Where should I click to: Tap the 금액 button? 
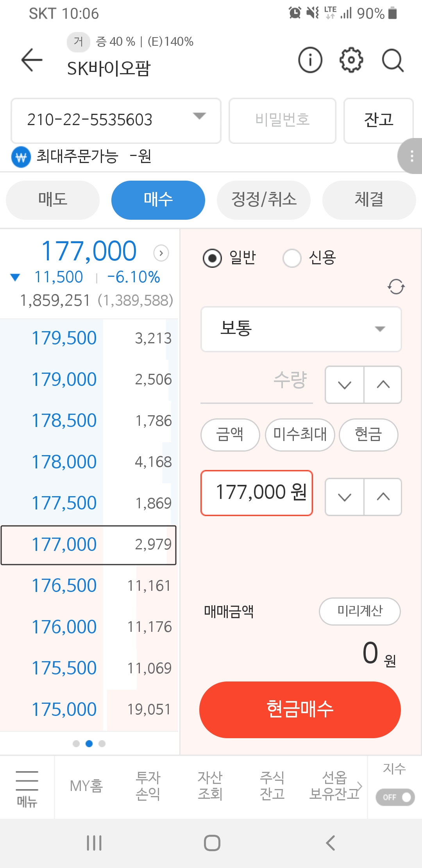(x=230, y=435)
